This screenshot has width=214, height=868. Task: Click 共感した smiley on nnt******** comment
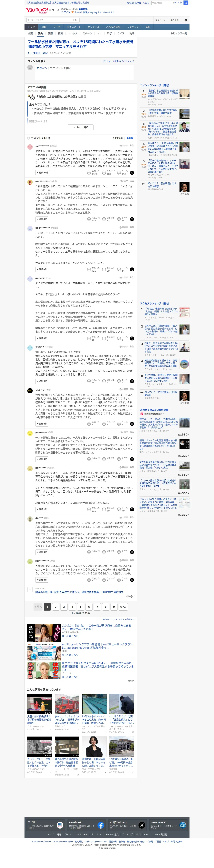click(x=89, y=219)
